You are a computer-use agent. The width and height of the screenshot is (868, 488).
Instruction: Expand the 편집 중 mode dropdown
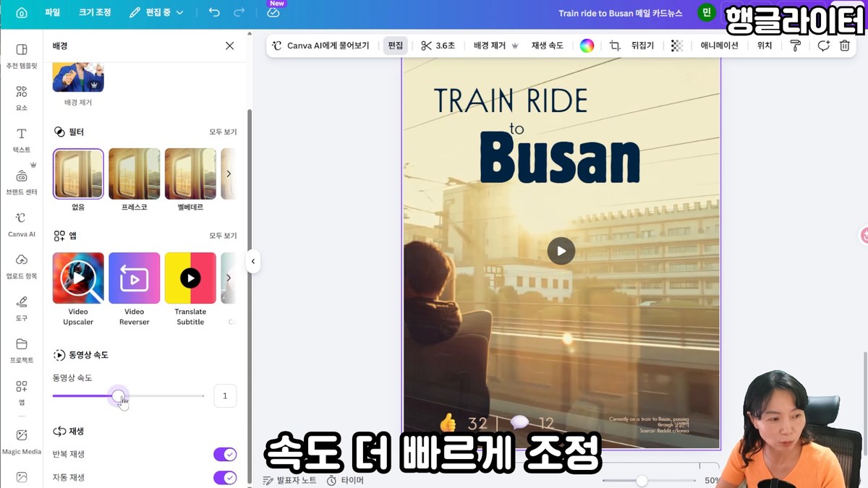point(157,13)
